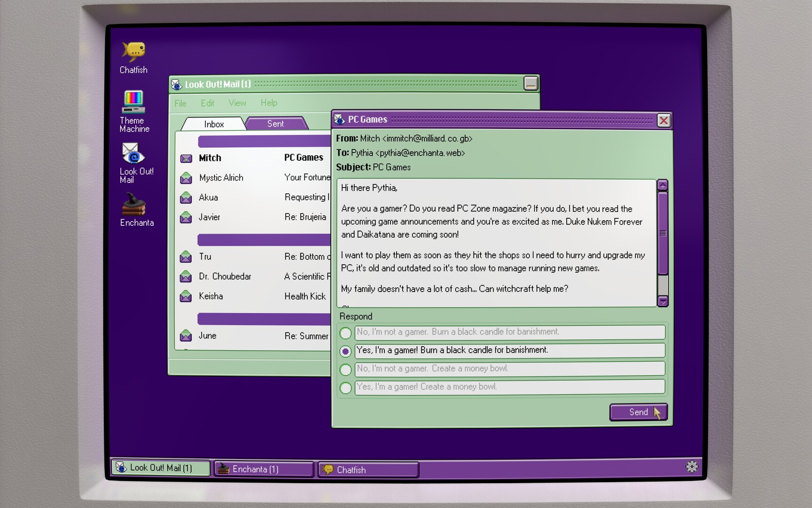Select radio for 'Yes, I'm a gamer! Create a money bowl'

(345, 388)
